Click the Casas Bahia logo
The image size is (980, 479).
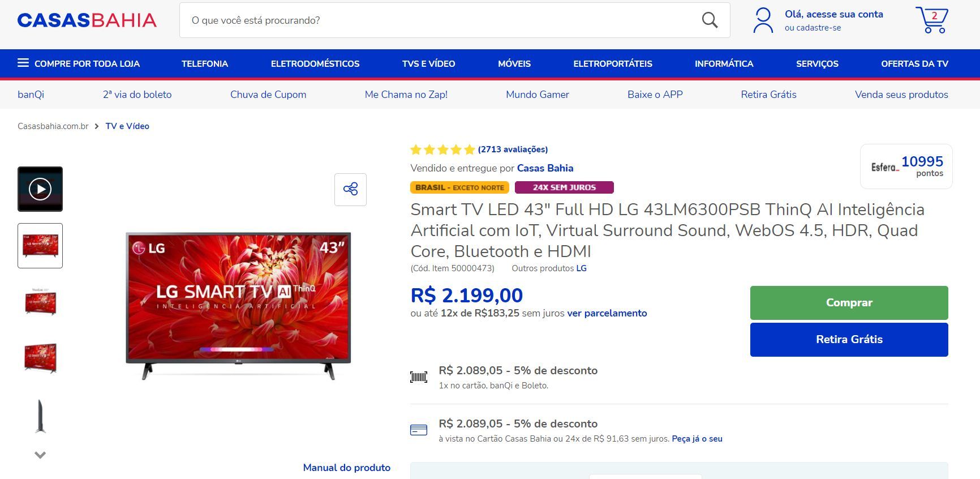[x=87, y=20]
